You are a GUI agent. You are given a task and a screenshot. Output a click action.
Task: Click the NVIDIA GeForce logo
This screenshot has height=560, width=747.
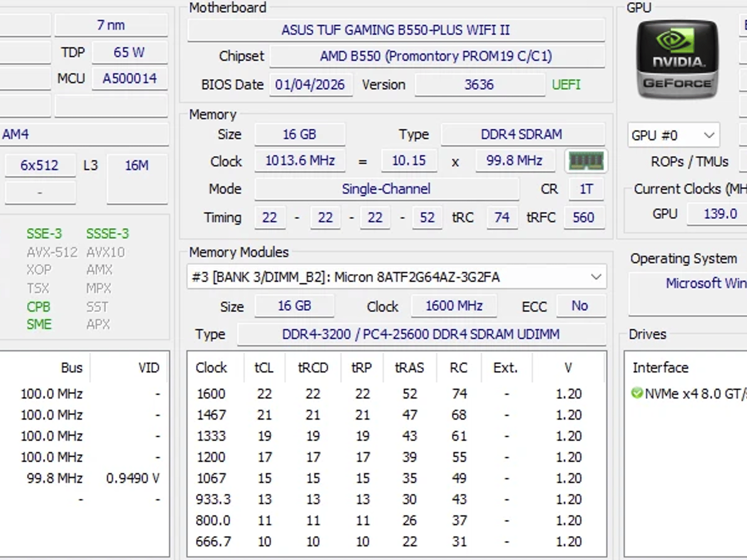point(677,59)
